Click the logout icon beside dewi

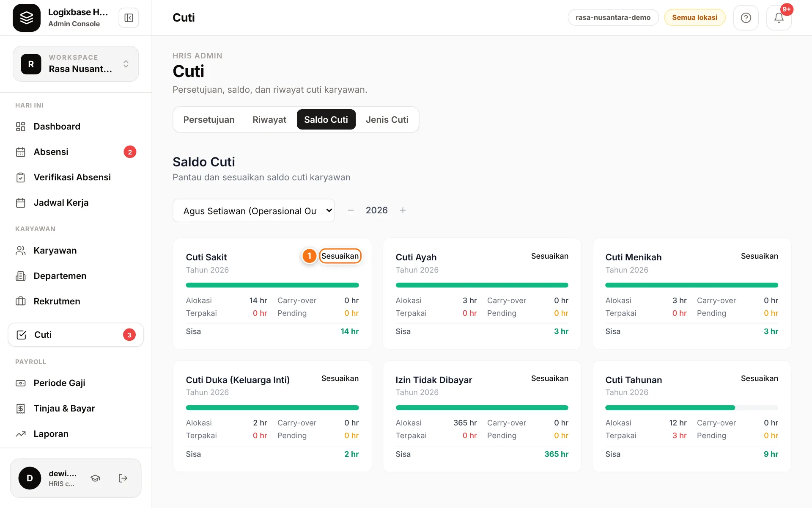coord(123,478)
